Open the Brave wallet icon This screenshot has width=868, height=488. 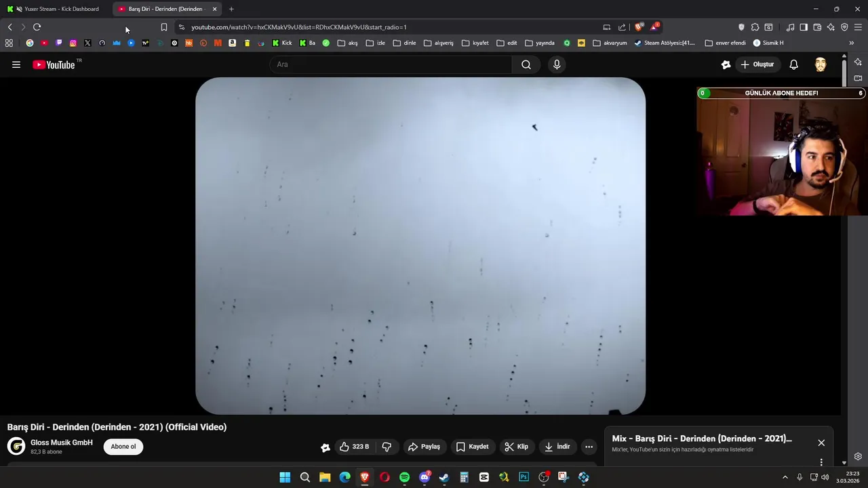coord(817,27)
